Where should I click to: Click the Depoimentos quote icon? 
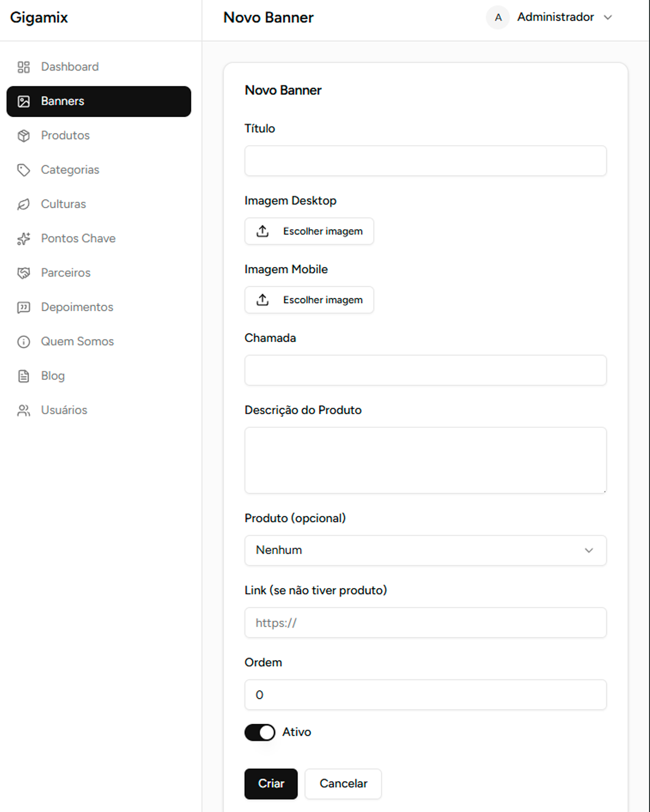click(x=23, y=307)
